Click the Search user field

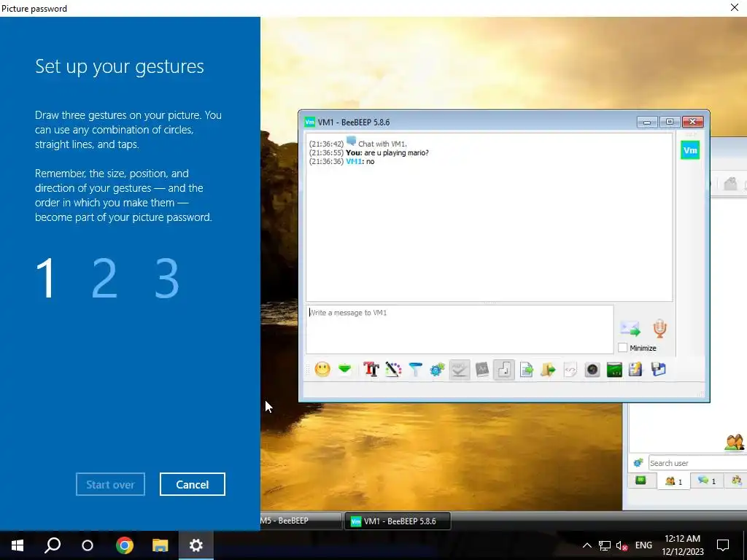pyautogui.click(x=697, y=463)
